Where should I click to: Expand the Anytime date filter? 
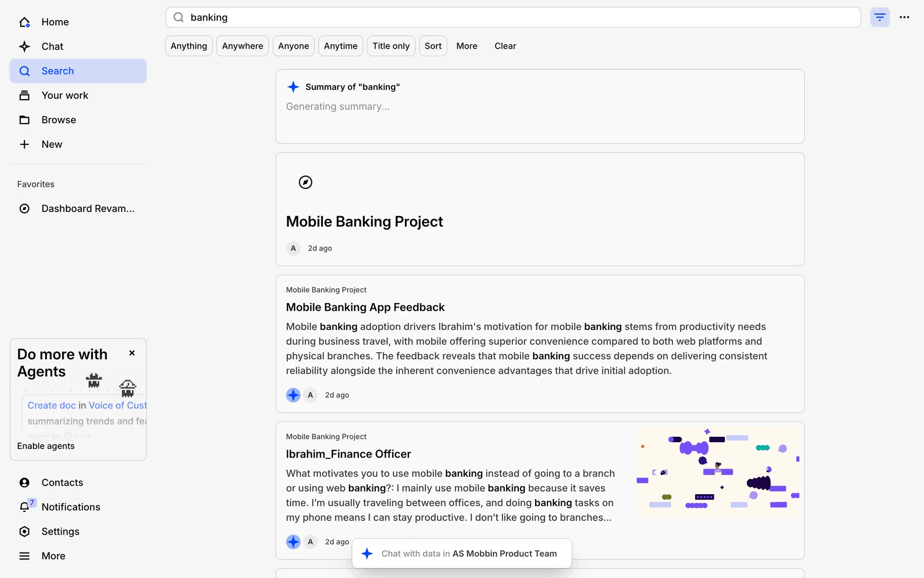[340, 46]
